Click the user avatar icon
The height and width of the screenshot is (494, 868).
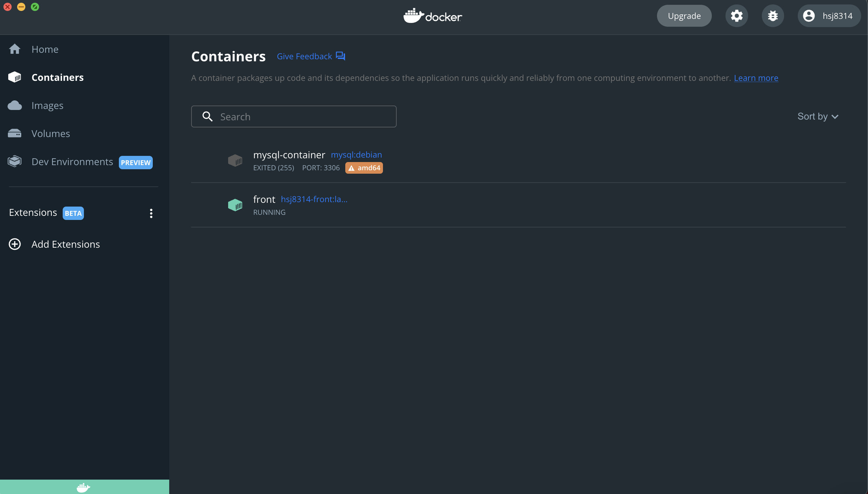(x=809, y=16)
